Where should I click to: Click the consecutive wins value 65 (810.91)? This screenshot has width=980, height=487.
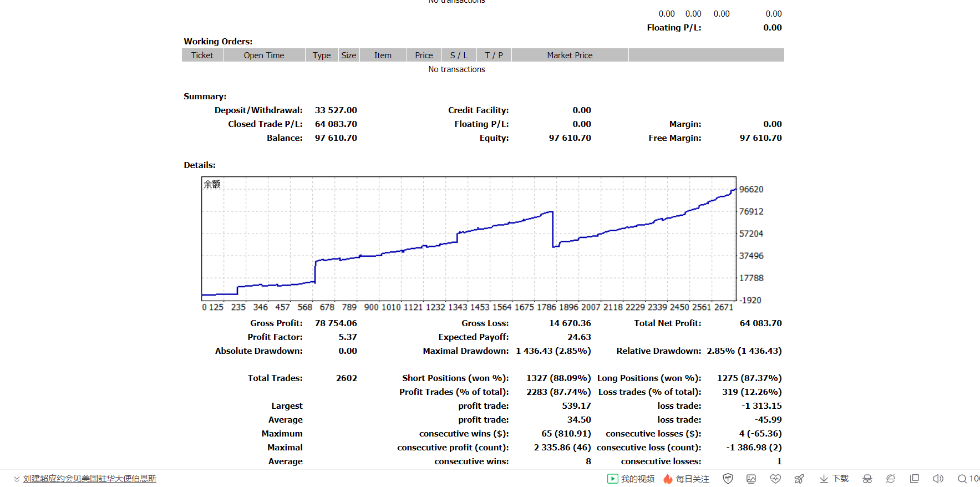566,434
